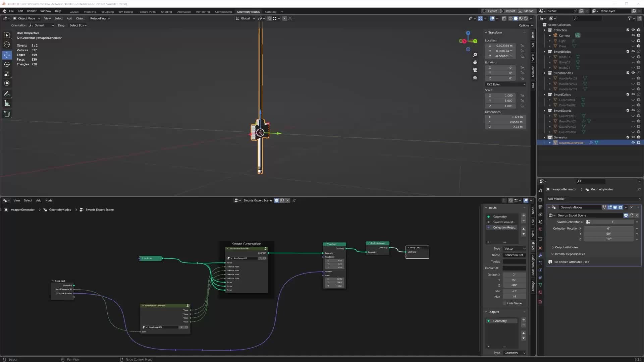Open the Object menu in the viewport header
The image size is (644, 362).
[x=80, y=18]
